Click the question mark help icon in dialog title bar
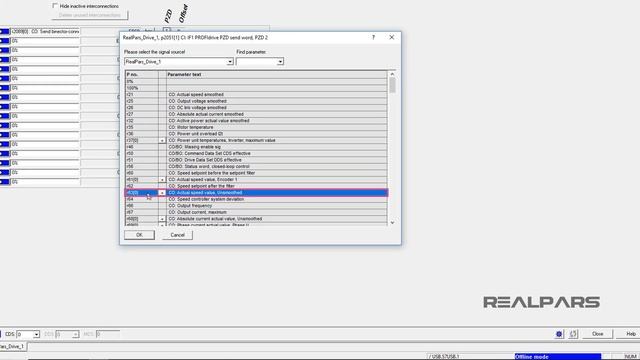The height and width of the screenshot is (360, 640). [x=373, y=37]
